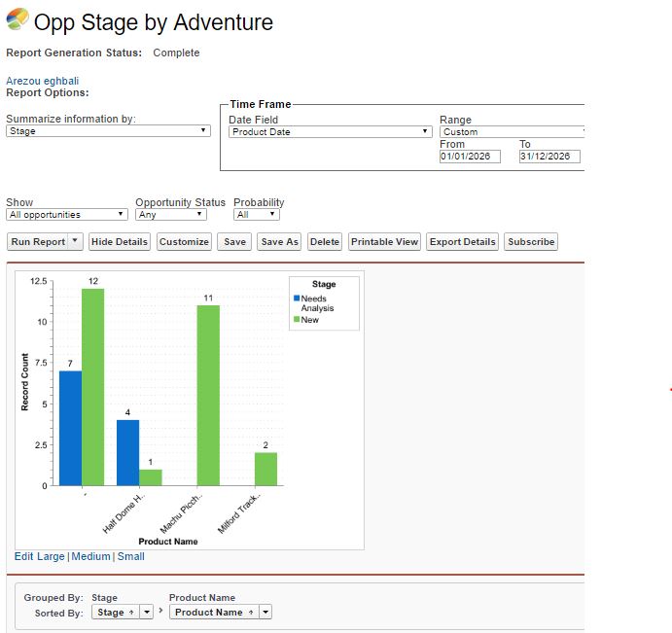Open the Date Field dropdown showing Product Date
Screen dimensions: 672x633
point(331,132)
